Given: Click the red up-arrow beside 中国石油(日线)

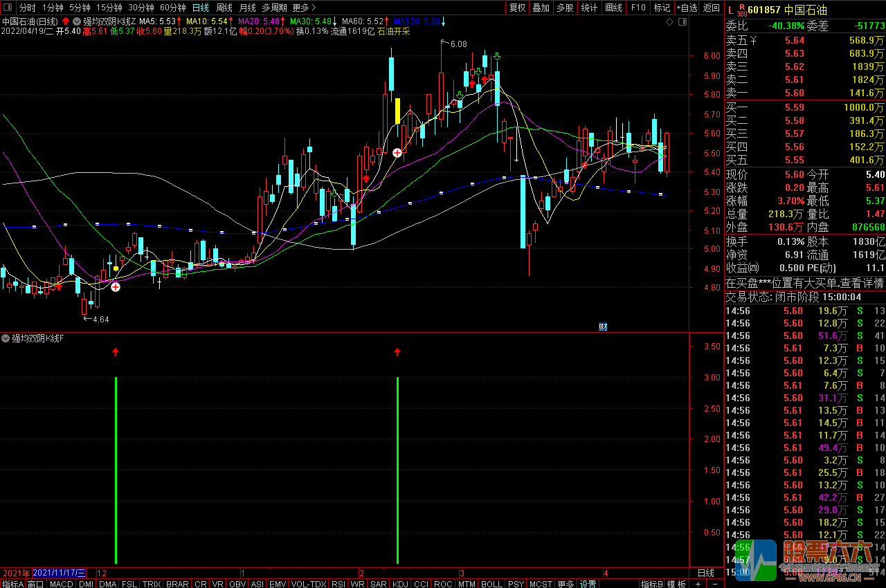Looking at the screenshot, I should coord(66,21).
